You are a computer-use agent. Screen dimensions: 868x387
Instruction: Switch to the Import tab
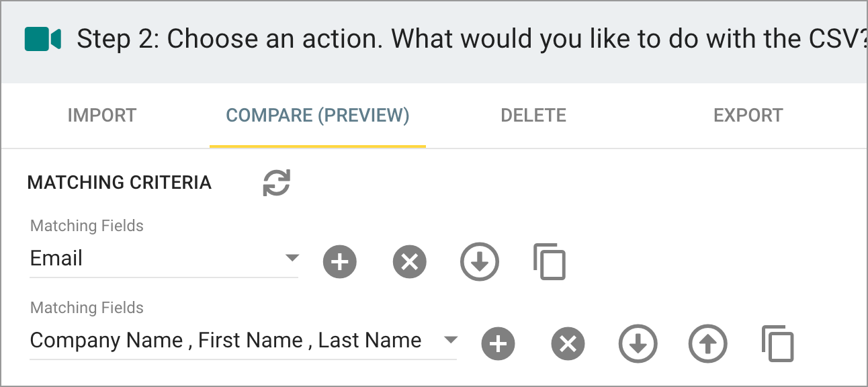pos(102,116)
